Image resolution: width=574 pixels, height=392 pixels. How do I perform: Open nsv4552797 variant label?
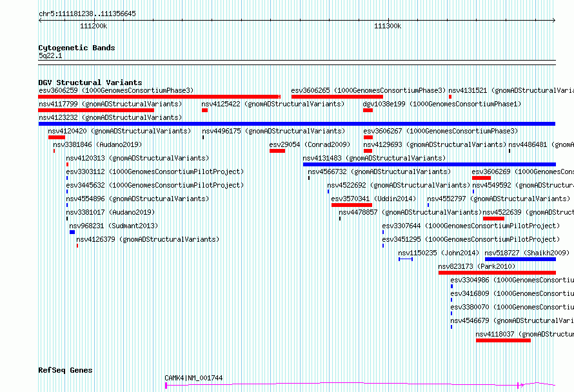click(499, 199)
